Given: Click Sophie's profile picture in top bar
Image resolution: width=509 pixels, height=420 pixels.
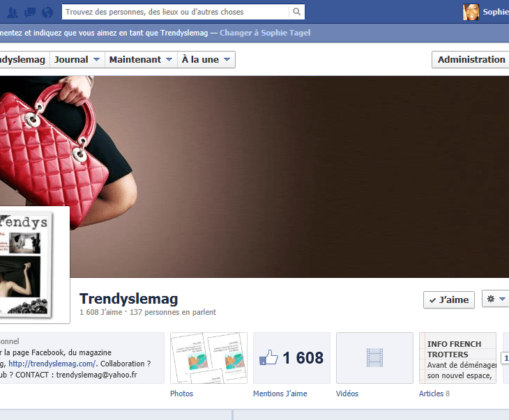Looking at the screenshot, I should point(471,12).
